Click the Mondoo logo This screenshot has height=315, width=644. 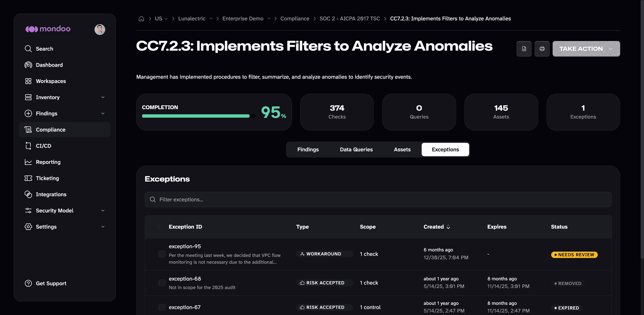(48, 29)
